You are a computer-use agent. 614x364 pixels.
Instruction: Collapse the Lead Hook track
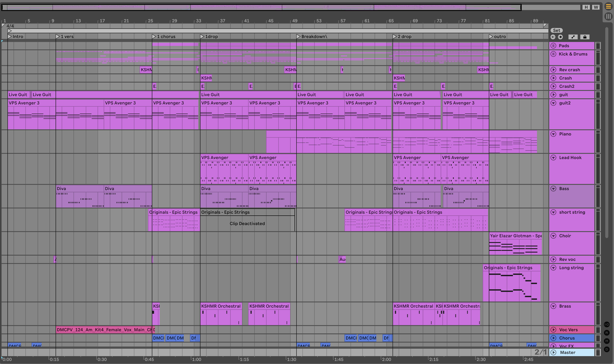click(553, 158)
